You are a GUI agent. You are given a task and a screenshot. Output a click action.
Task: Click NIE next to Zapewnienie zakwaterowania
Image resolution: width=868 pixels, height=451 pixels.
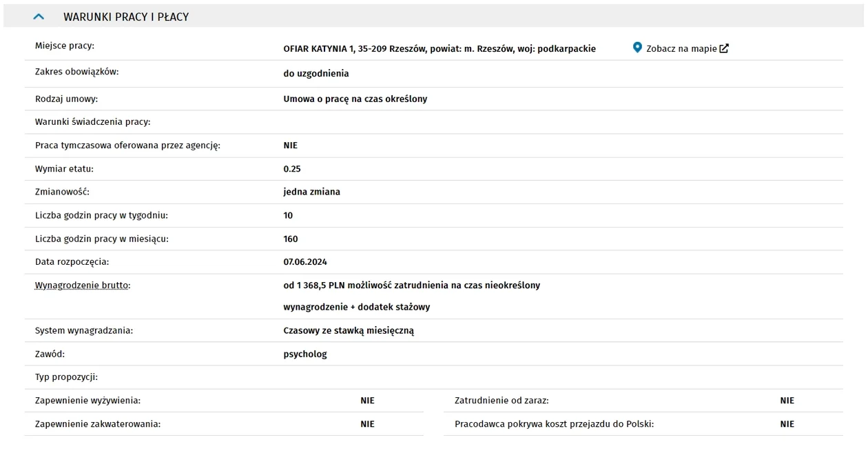click(368, 424)
